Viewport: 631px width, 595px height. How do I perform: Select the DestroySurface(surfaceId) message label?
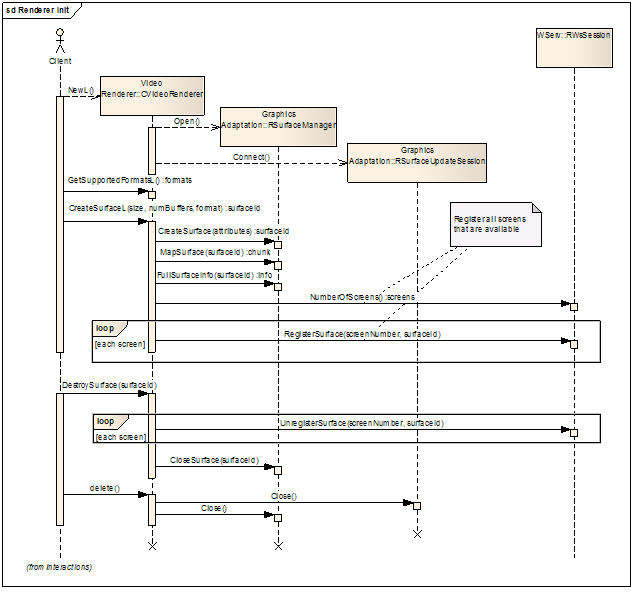pyautogui.click(x=110, y=385)
